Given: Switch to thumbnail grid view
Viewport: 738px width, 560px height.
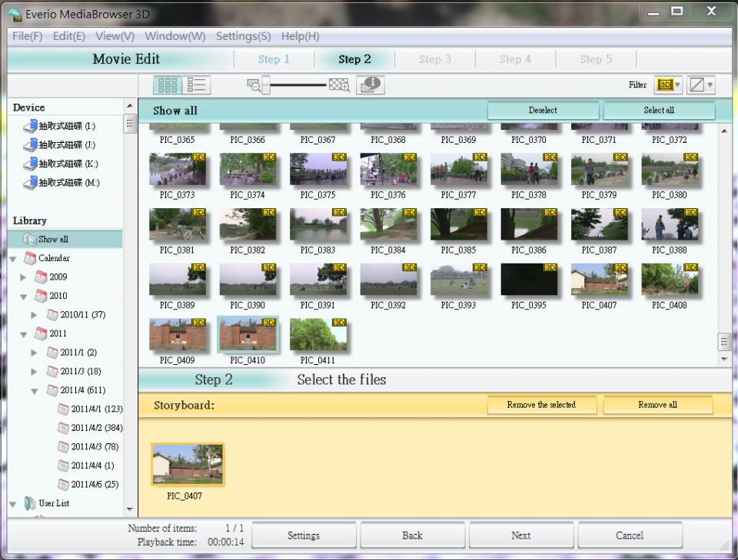Looking at the screenshot, I should point(168,85).
